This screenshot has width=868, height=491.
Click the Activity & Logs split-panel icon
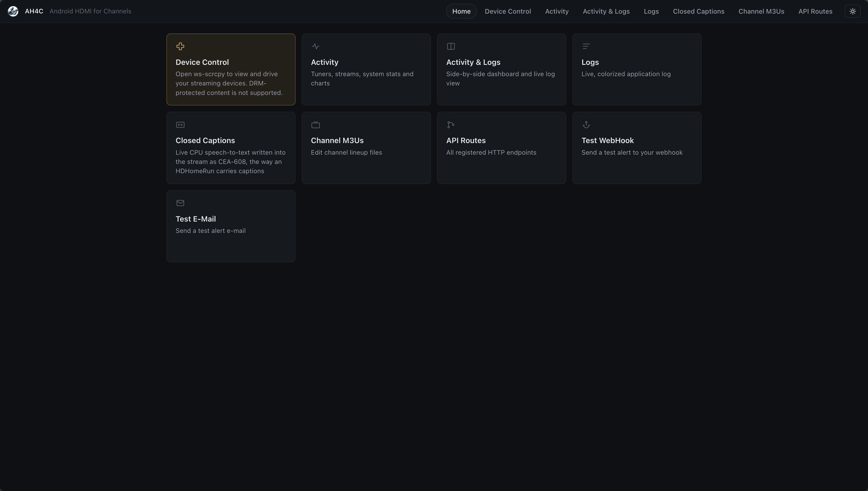coord(451,46)
